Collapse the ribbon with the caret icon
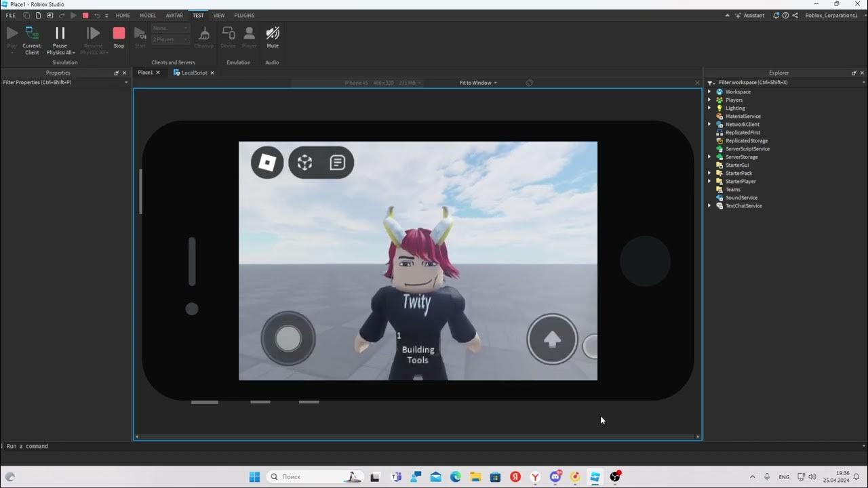This screenshot has width=868, height=488. (728, 15)
